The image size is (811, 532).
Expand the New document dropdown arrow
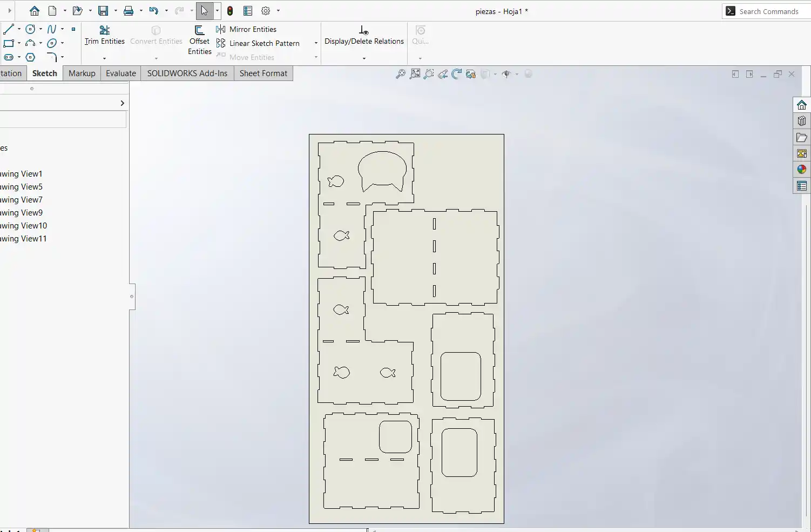[x=65, y=11]
